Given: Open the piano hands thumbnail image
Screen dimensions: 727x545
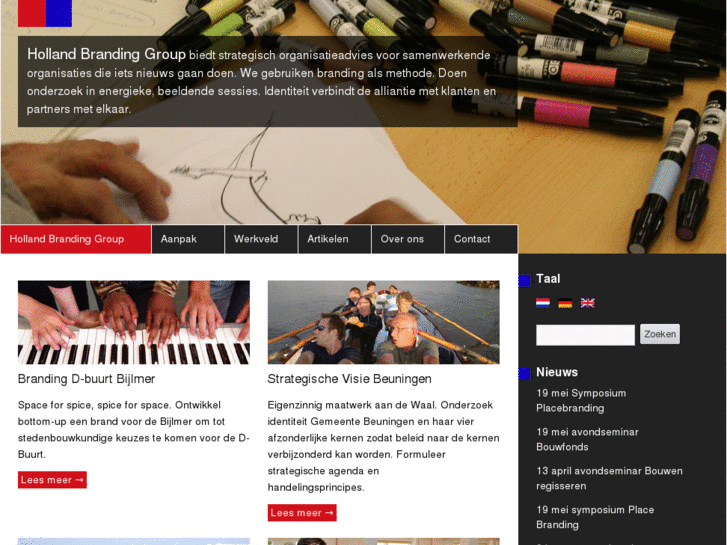Looking at the screenshot, I should point(134,322).
